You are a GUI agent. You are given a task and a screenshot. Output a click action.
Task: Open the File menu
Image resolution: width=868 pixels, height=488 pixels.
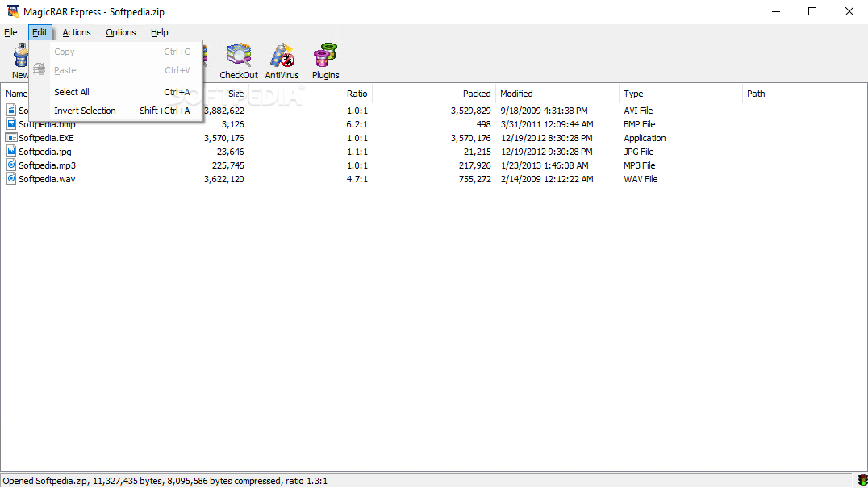(10, 32)
